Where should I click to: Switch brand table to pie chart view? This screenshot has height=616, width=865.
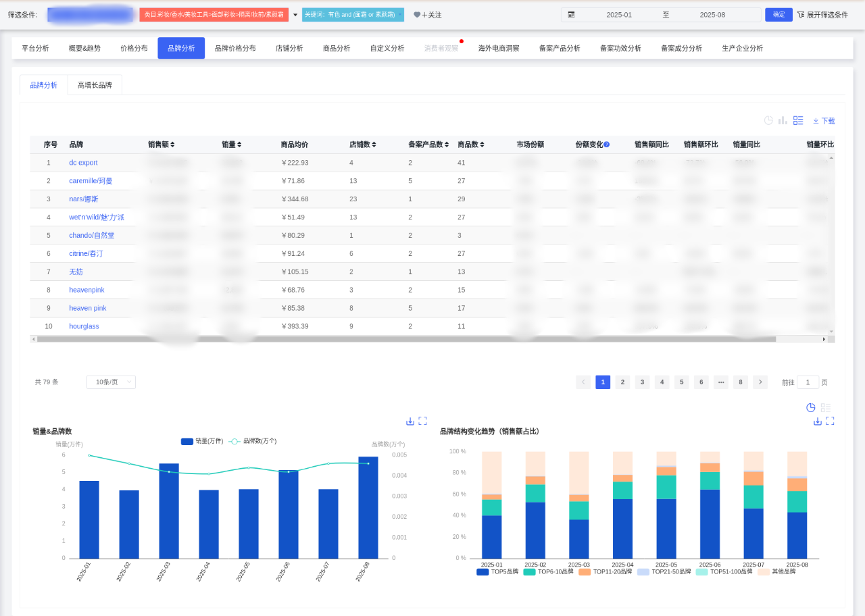[x=768, y=120]
